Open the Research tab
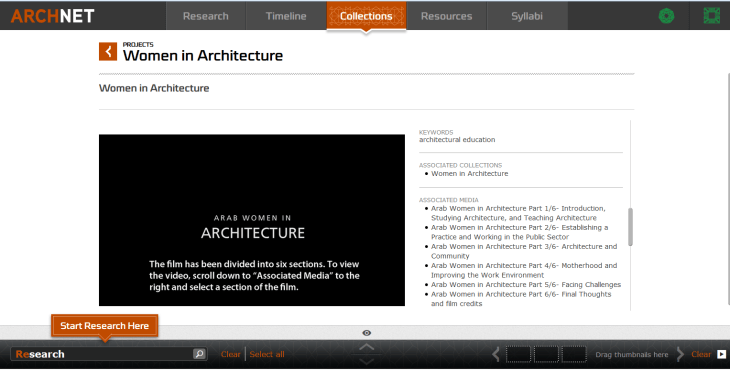730x370 pixels. 206,16
